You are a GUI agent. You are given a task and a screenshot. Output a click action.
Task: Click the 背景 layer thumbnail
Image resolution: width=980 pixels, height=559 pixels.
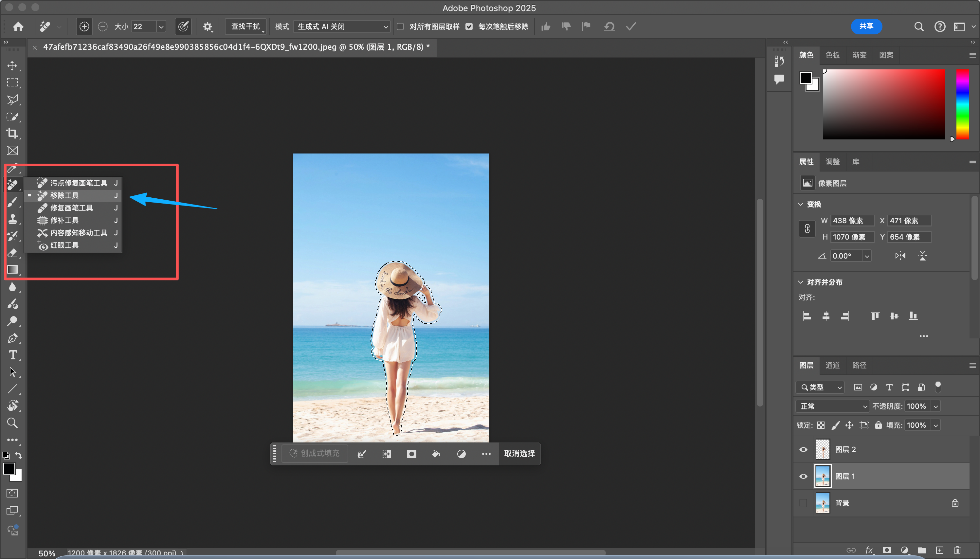pyautogui.click(x=823, y=503)
